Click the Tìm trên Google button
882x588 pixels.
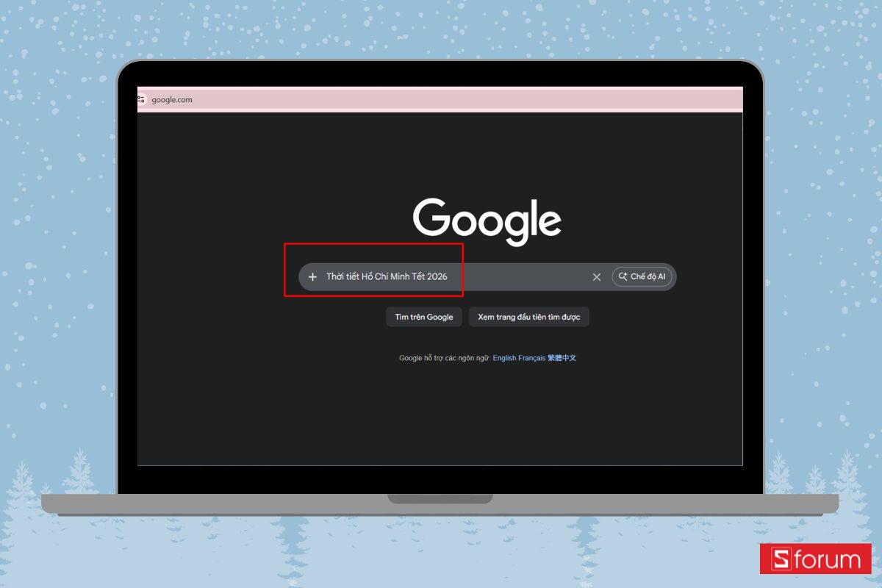(x=424, y=317)
